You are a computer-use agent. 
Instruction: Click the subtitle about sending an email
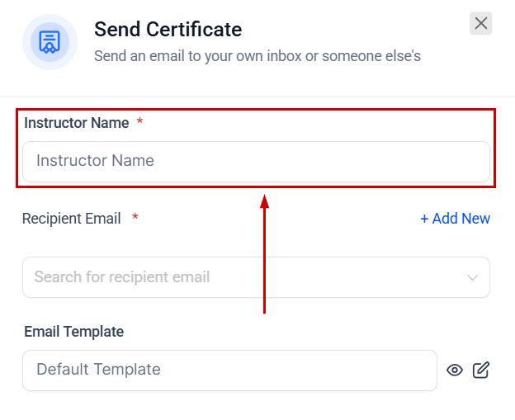(257, 56)
